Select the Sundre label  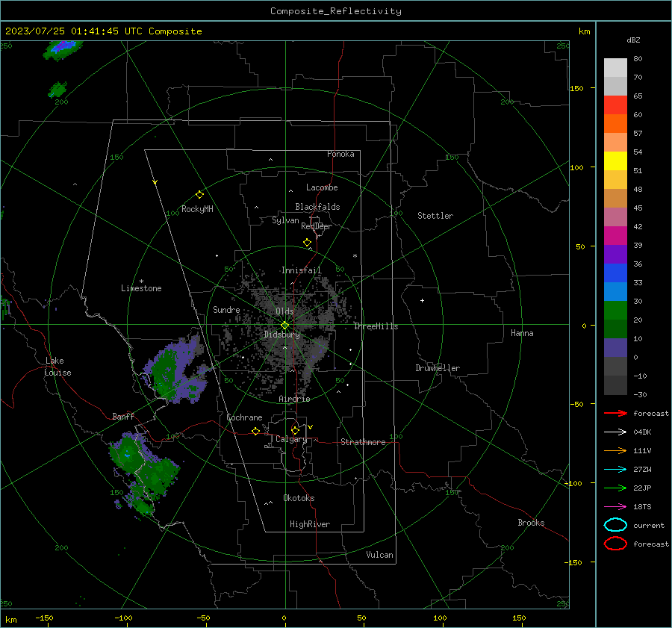226,309
